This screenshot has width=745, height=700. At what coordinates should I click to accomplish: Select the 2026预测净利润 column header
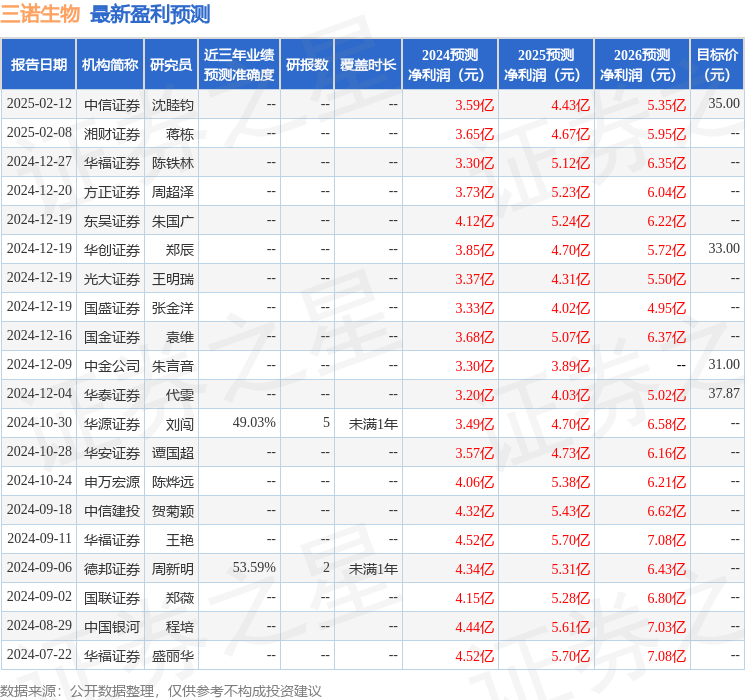click(x=642, y=64)
